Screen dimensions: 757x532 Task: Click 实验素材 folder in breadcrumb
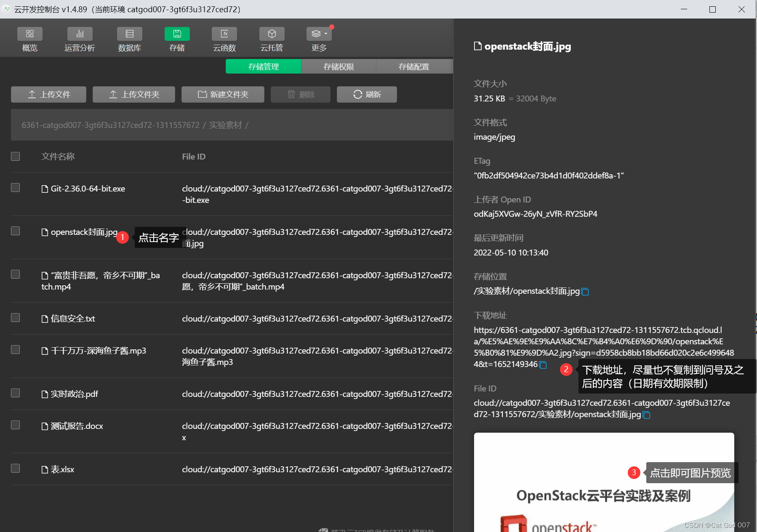pyautogui.click(x=225, y=125)
